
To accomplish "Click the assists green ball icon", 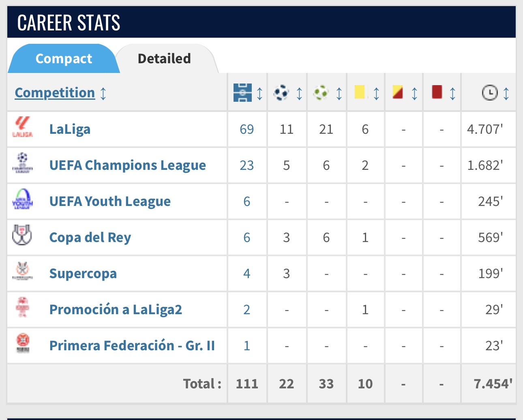I will 321,93.
